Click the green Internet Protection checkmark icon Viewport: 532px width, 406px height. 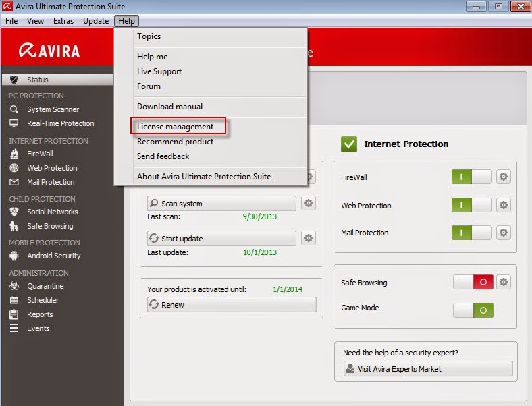(349, 144)
